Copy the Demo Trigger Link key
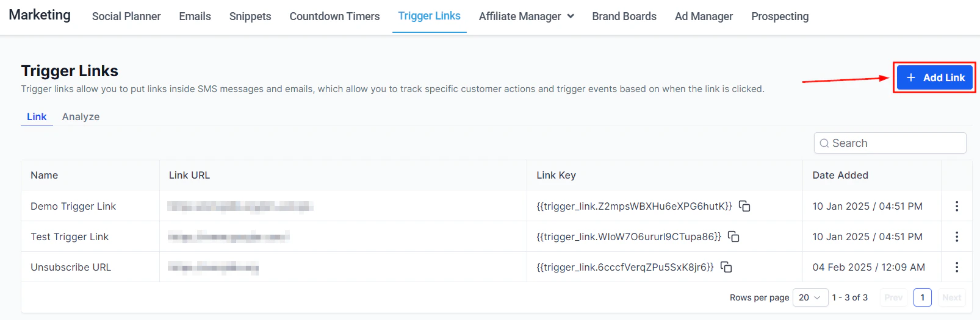Screen dimensions: 980x320 (x=744, y=206)
